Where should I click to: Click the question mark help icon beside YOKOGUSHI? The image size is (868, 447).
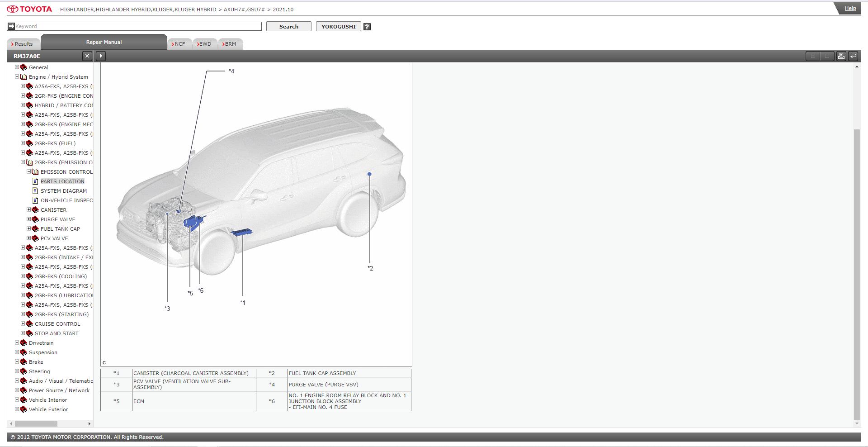367,27
